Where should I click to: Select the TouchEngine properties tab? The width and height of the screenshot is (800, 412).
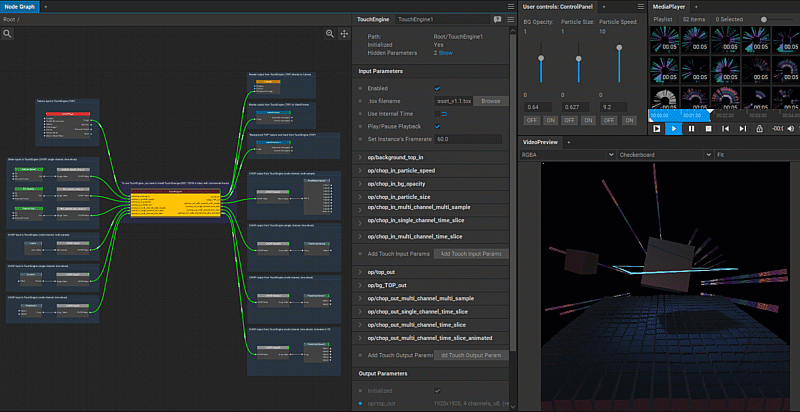pyautogui.click(x=372, y=19)
